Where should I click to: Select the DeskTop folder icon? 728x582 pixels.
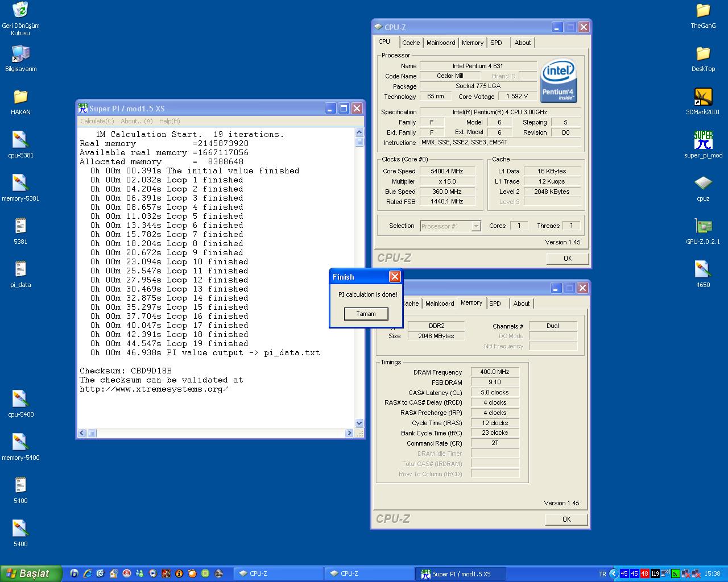703,53
